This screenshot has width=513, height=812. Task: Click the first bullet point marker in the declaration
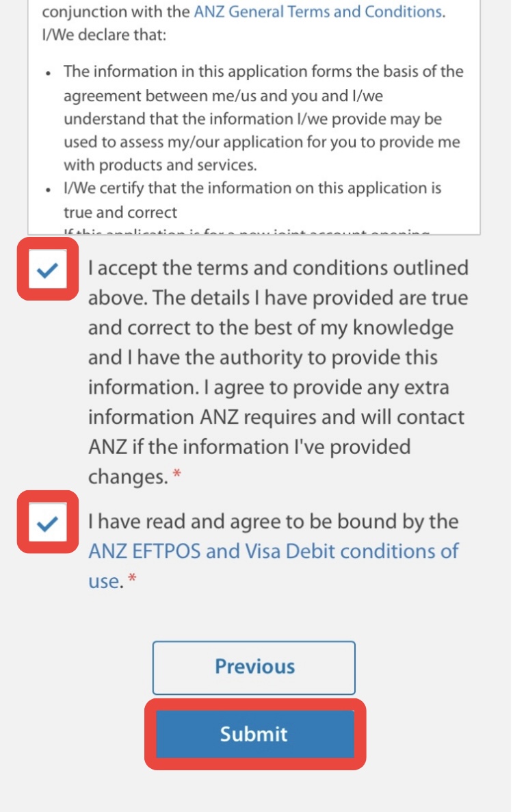(47, 73)
